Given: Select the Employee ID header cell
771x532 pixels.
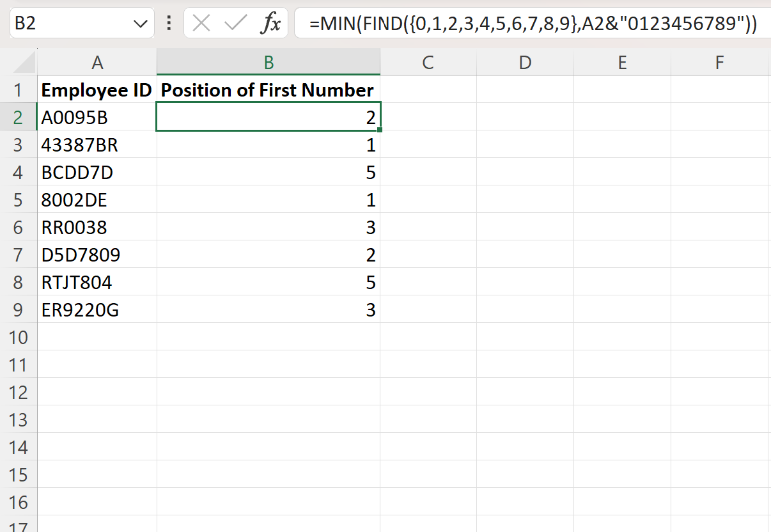Looking at the screenshot, I should [x=97, y=90].
